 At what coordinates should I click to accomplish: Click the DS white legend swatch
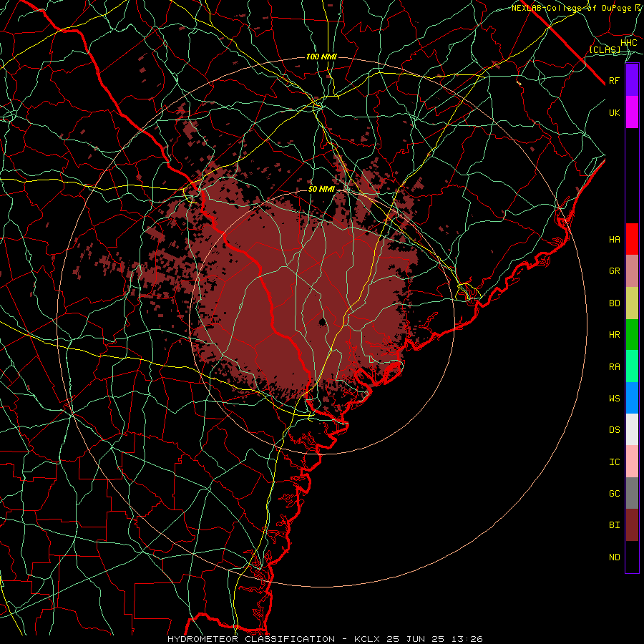click(632, 429)
